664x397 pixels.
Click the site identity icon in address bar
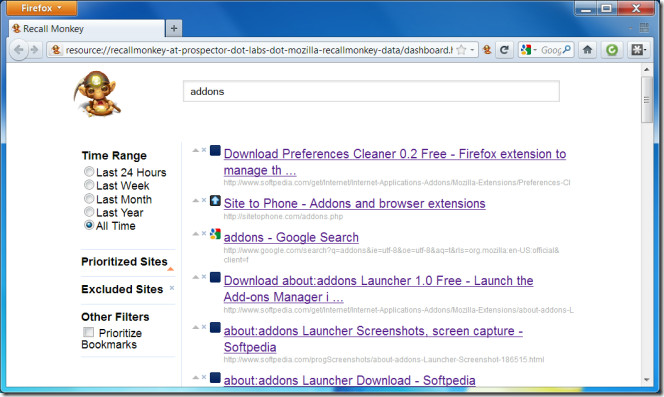[55, 50]
